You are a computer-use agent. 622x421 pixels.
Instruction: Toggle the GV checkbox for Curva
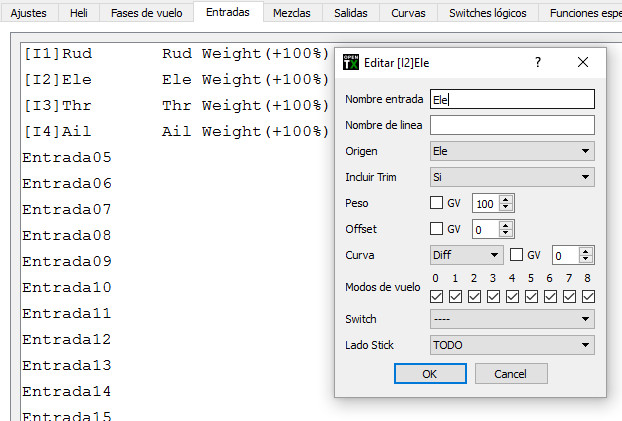[x=517, y=255]
